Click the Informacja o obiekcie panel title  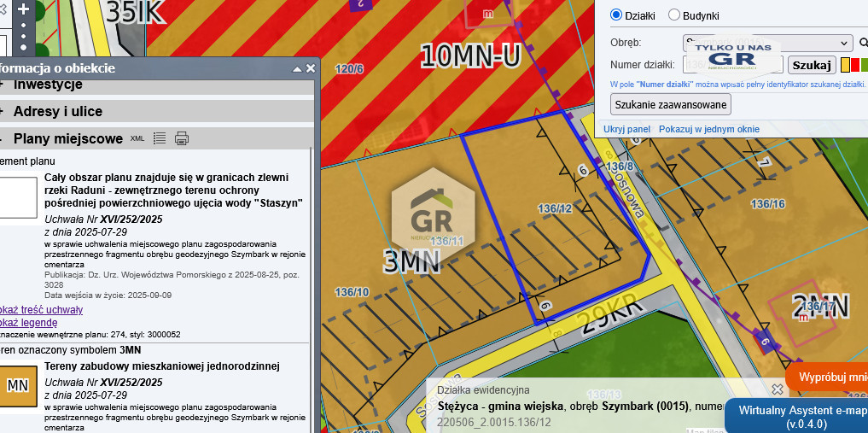[57, 68]
